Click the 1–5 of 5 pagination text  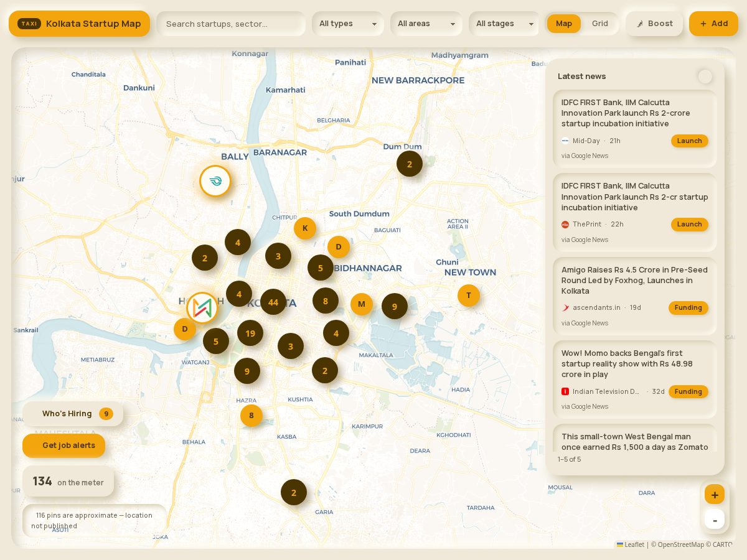tap(570, 459)
